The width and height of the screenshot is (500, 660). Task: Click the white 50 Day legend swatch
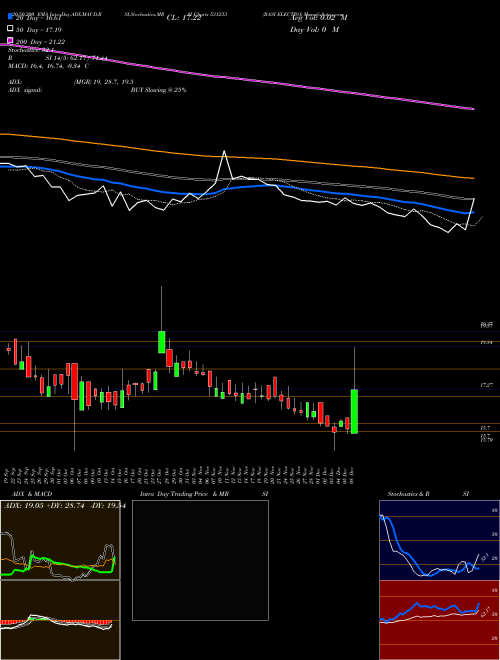11,29
